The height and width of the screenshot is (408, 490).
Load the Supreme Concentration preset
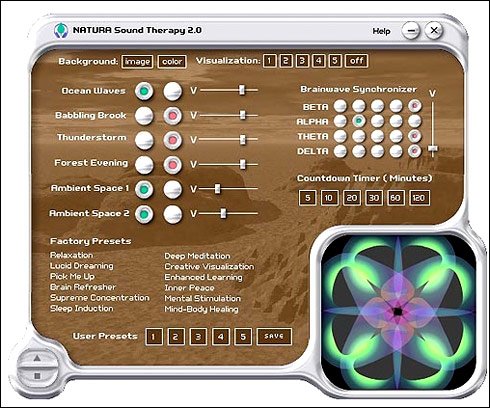tap(100, 298)
